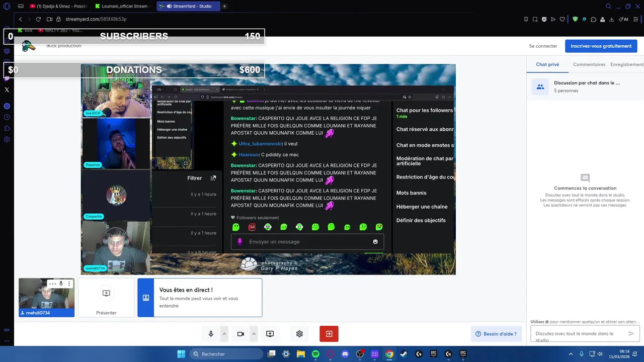The image size is (644, 362).
Task: Click the 'Vous êtes en direct !' banner
Action: pos(200,298)
